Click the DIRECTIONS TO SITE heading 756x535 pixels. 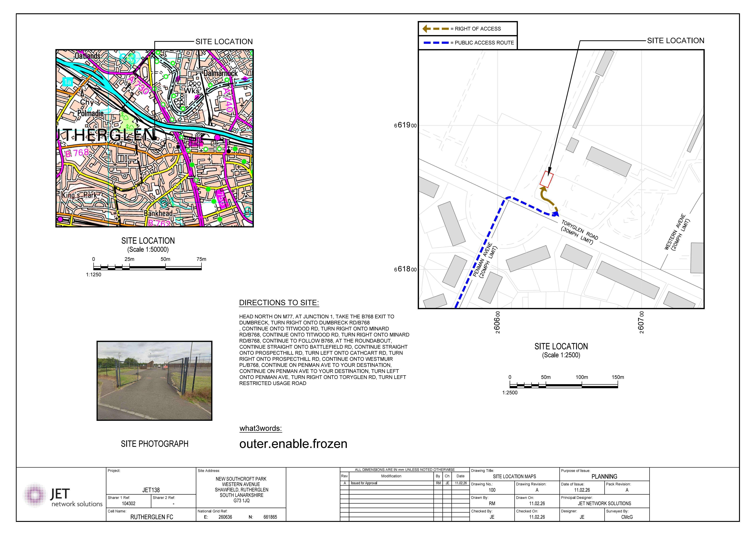(279, 303)
